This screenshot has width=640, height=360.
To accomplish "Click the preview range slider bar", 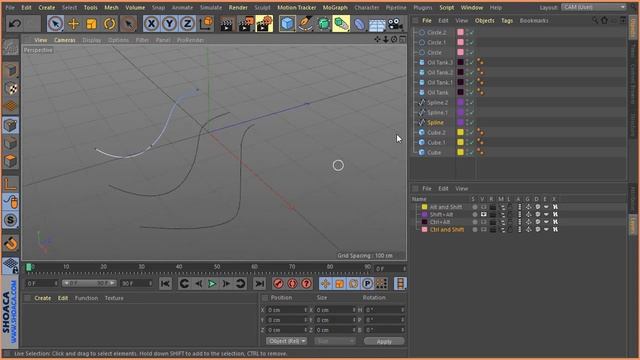I will (x=89, y=283).
